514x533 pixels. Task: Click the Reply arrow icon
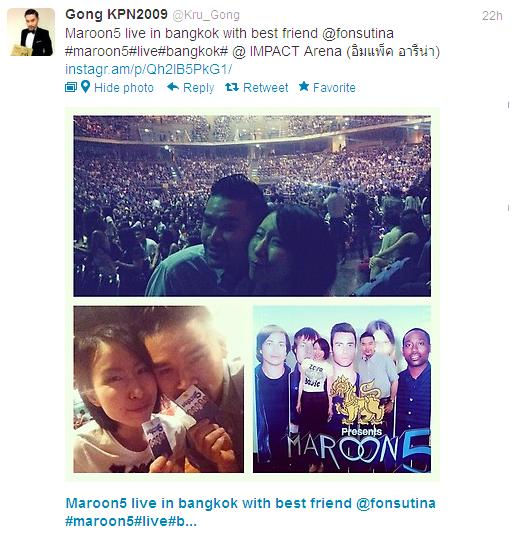click(x=173, y=87)
